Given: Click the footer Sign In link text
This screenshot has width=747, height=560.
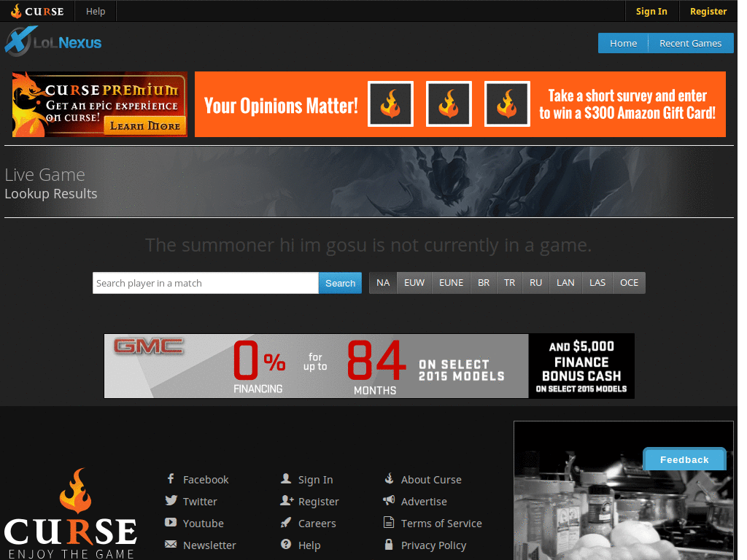Looking at the screenshot, I should pyautogui.click(x=315, y=480).
